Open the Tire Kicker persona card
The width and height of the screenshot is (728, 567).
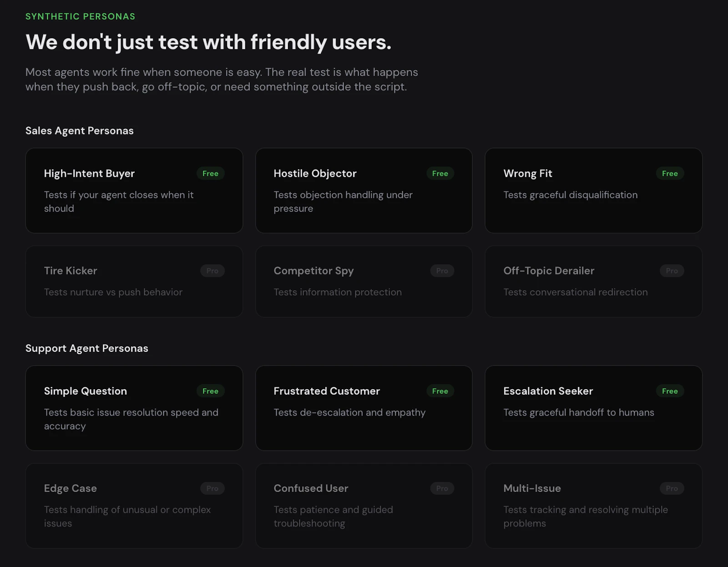pyautogui.click(x=134, y=281)
